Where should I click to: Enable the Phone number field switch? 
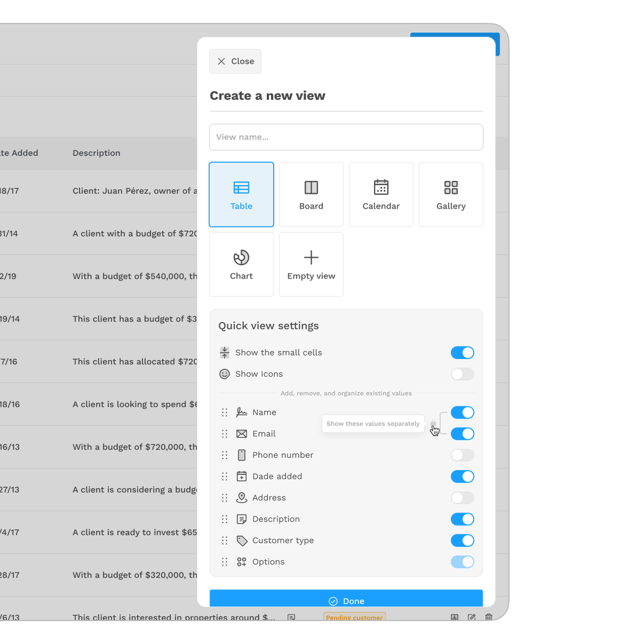463,455
